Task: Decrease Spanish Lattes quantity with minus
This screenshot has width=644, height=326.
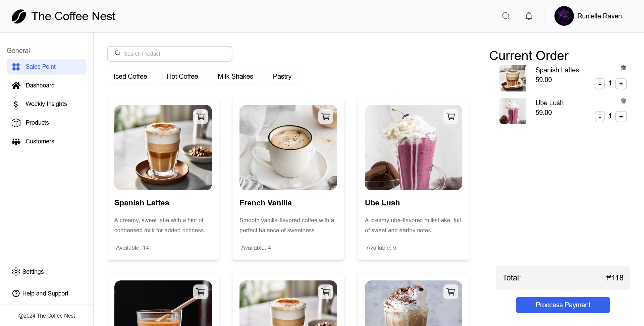Action: 600,84
